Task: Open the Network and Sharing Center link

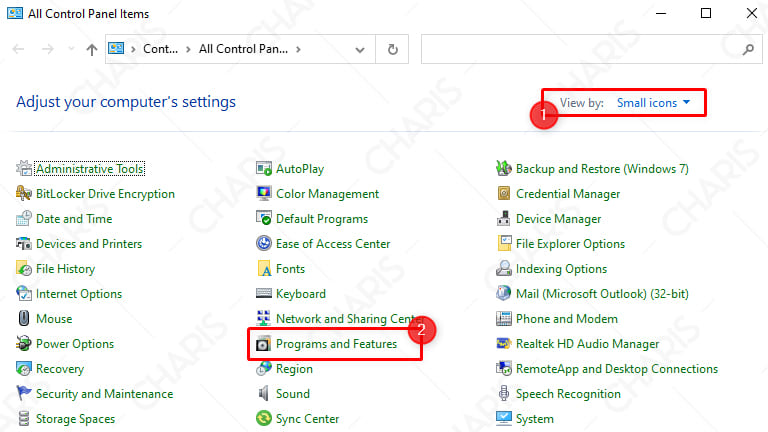Action: [350, 318]
